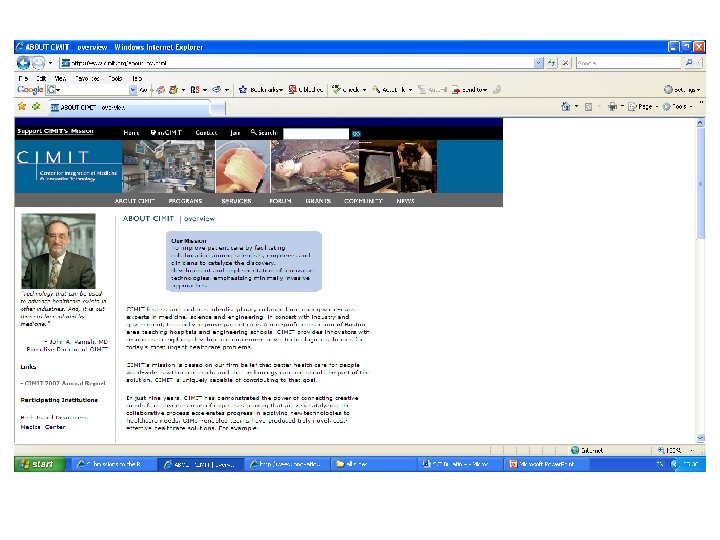Click the Google toolbar Go button

[144, 90]
